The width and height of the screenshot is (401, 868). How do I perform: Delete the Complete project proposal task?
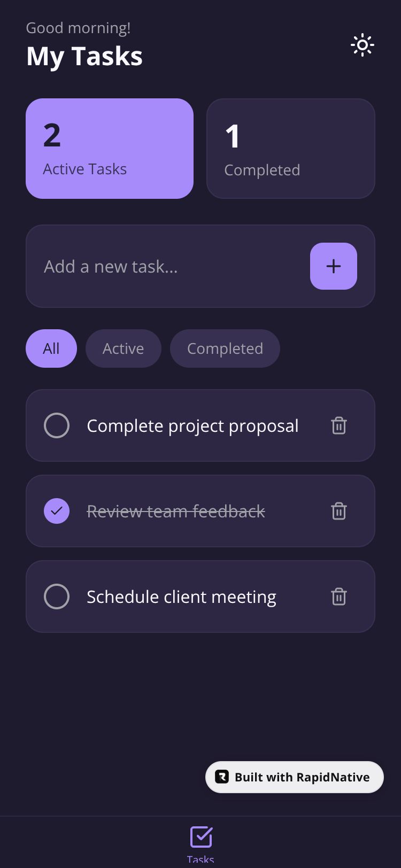339,426
